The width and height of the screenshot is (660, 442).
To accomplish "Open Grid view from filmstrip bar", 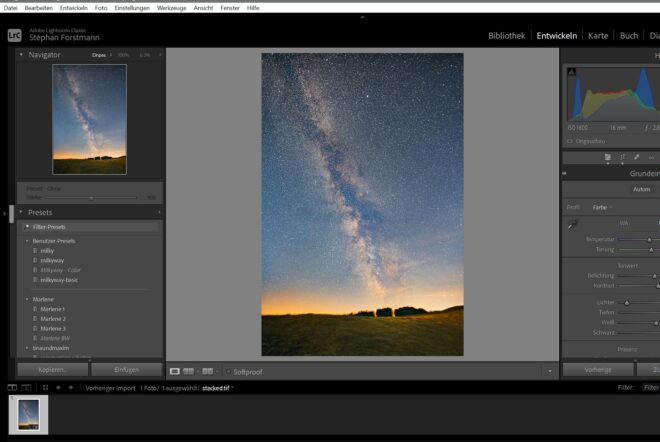I will 45,387.
